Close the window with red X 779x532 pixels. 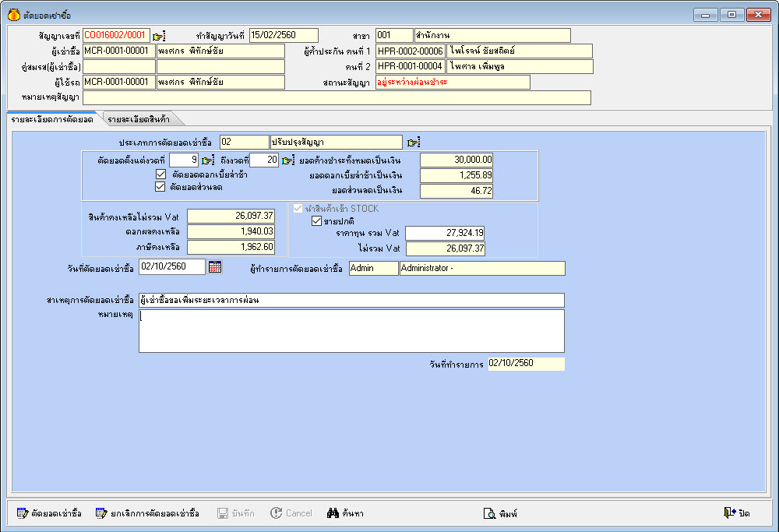coord(758,15)
